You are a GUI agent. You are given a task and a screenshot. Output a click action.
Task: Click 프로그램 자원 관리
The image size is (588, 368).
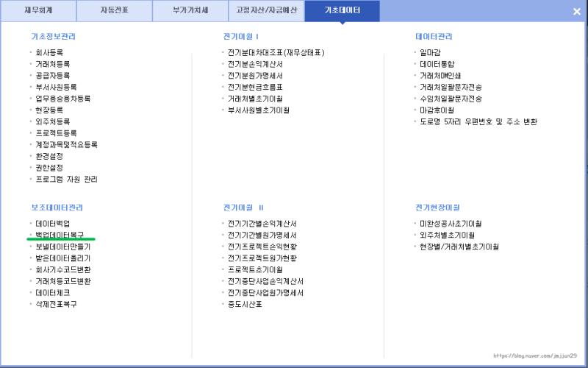coord(66,179)
